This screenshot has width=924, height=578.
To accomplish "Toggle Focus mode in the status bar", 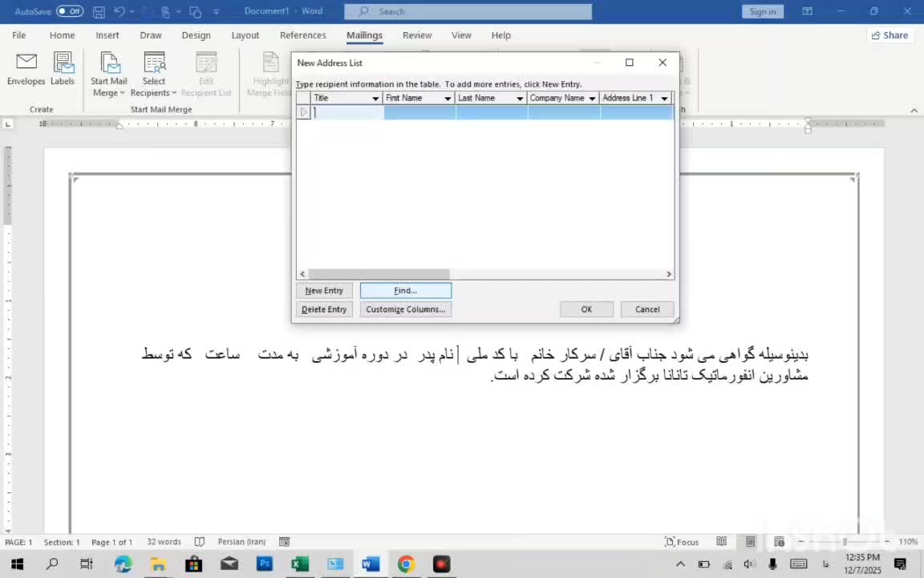I will click(681, 542).
